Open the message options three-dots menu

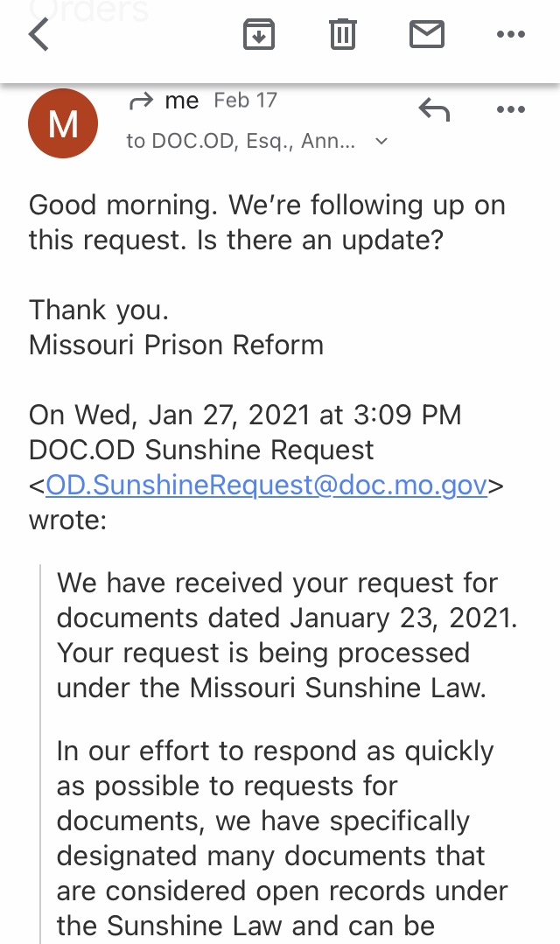511,109
